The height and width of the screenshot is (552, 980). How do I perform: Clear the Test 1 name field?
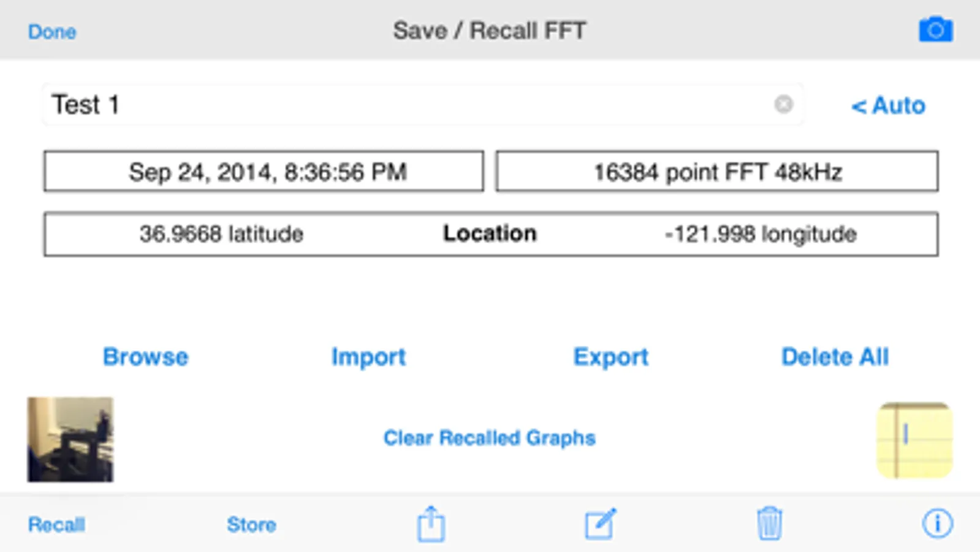(783, 105)
